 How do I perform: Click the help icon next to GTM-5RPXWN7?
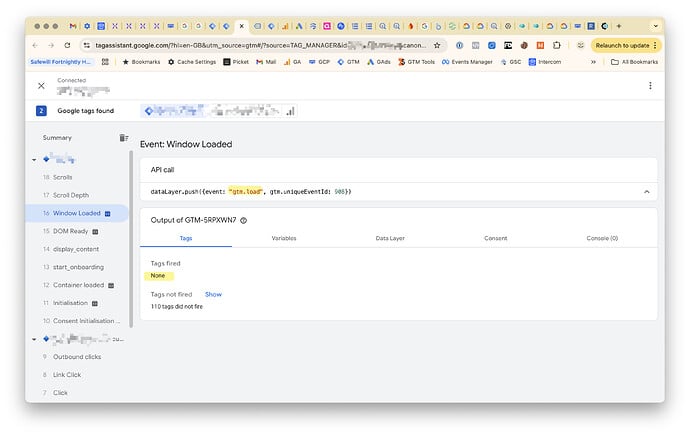[x=243, y=219]
